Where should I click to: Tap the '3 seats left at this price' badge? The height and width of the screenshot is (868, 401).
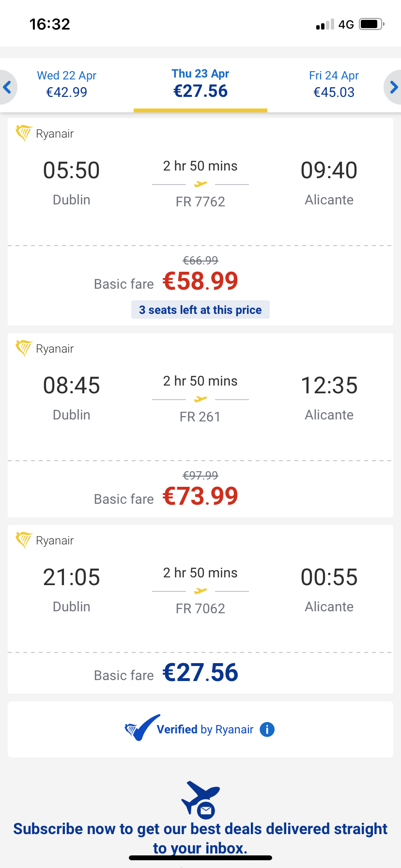coord(200,310)
